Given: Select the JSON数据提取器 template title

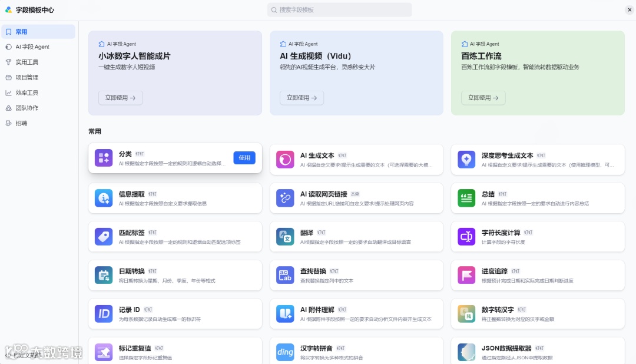Looking at the screenshot, I should pyautogui.click(x=506, y=349).
